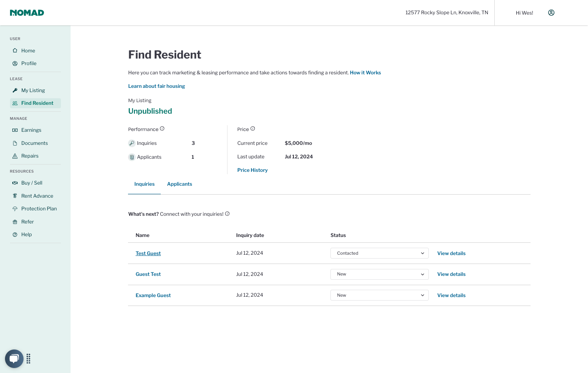Click the Documents file icon

pos(15,143)
